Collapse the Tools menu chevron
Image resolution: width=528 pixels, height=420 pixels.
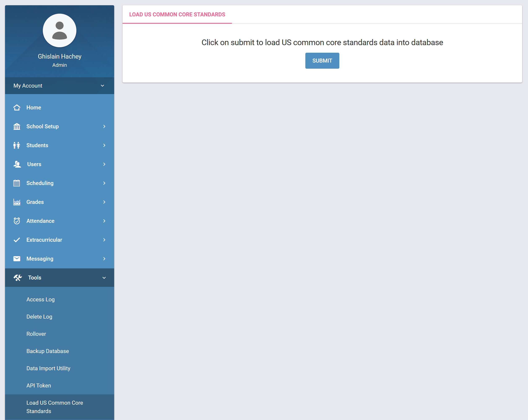(x=104, y=278)
